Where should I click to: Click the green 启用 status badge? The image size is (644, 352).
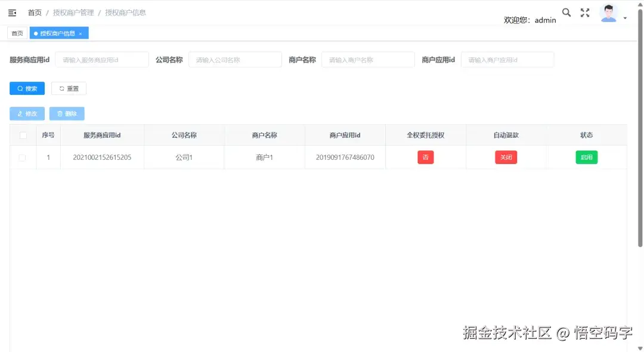(586, 157)
